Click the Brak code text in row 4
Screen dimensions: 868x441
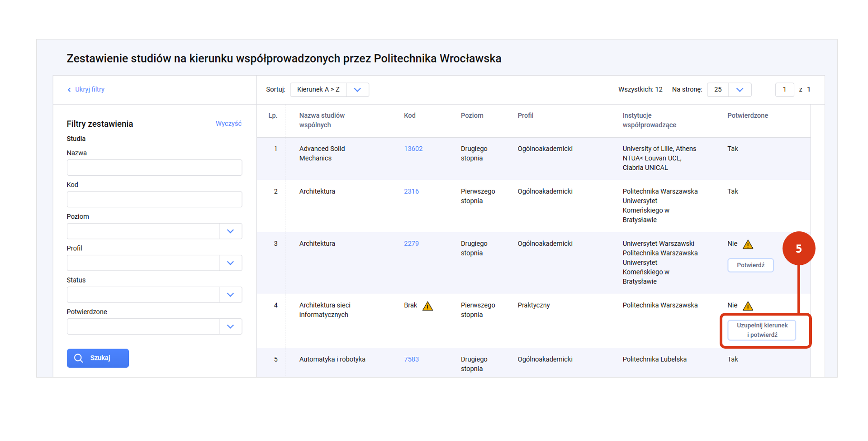coord(411,306)
